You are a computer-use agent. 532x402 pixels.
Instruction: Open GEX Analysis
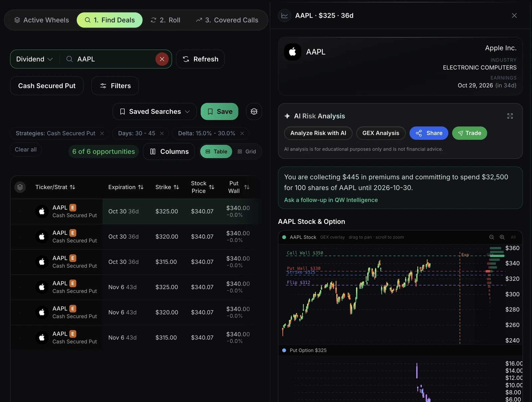[x=381, y=133]
